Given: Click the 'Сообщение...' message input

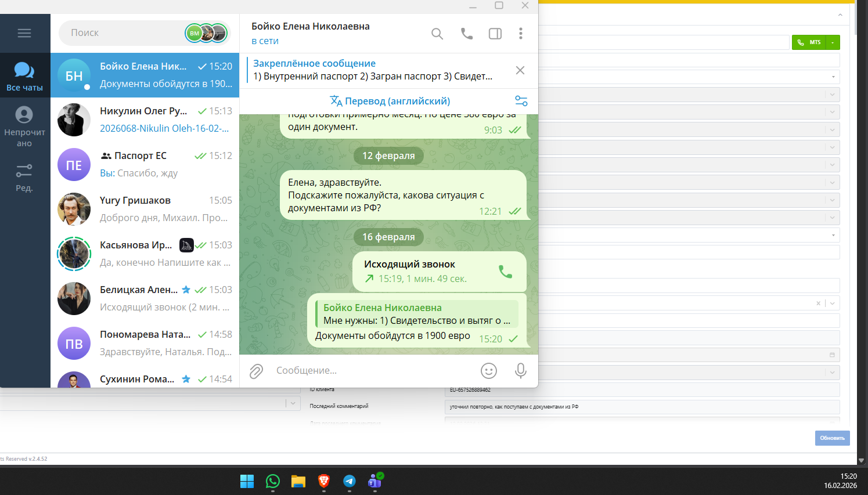Looking at the screenshot, I should 372,371.
